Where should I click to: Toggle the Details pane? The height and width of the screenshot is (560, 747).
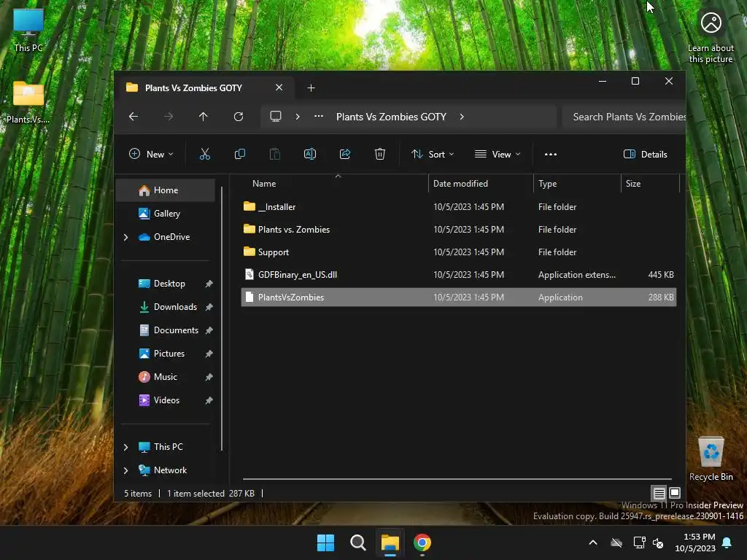(x=646, y=155)
